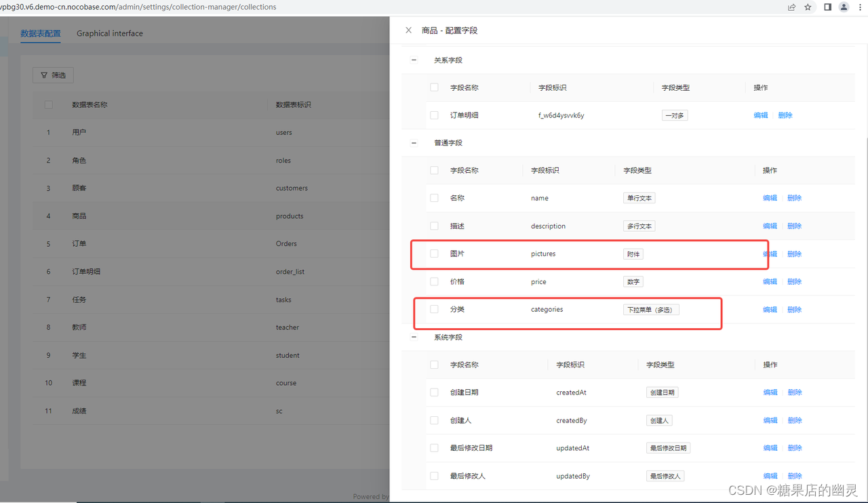Open browser three-dot menu
Image resolution: width=868 pixels, height=503 pixels.
[x=860, y=7]
